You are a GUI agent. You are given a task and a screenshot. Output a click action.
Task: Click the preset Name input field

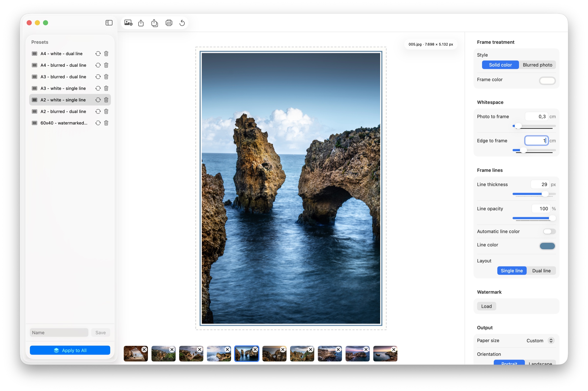pos(59,332)
